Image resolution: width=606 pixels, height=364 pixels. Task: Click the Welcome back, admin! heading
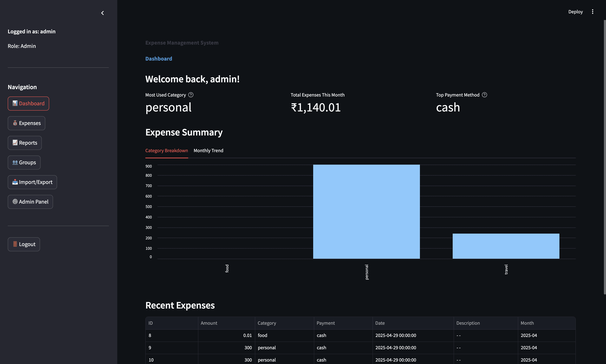tap(192, 79)
